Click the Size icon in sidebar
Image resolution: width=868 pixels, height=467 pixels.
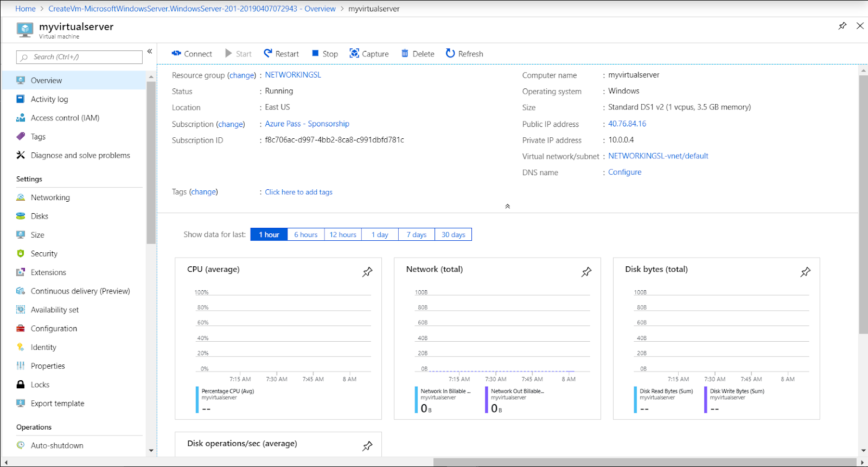click(x=21, y=235)
